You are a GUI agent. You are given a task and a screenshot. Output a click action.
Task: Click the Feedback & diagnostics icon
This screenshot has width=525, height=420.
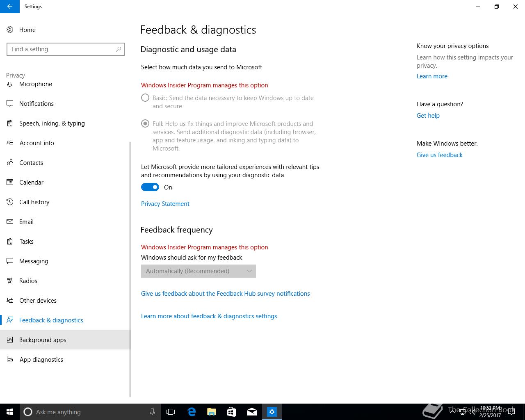tap(10, 320)
